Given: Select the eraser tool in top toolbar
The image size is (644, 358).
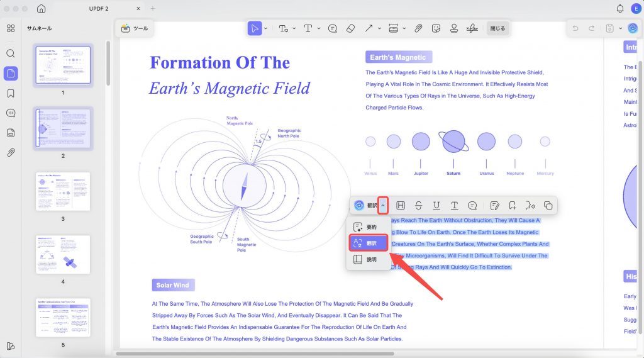Looking at the screenshot, I should (350, 28).
